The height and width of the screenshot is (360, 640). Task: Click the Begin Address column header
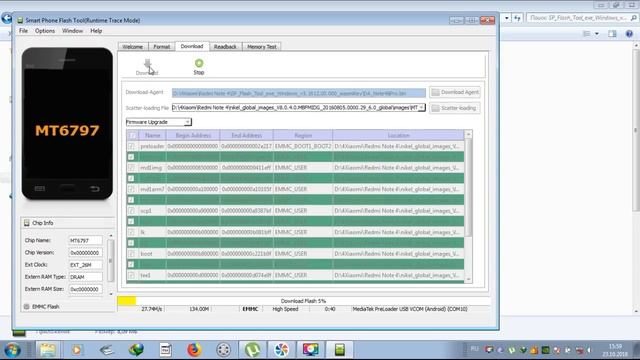(x=193, y=136)
